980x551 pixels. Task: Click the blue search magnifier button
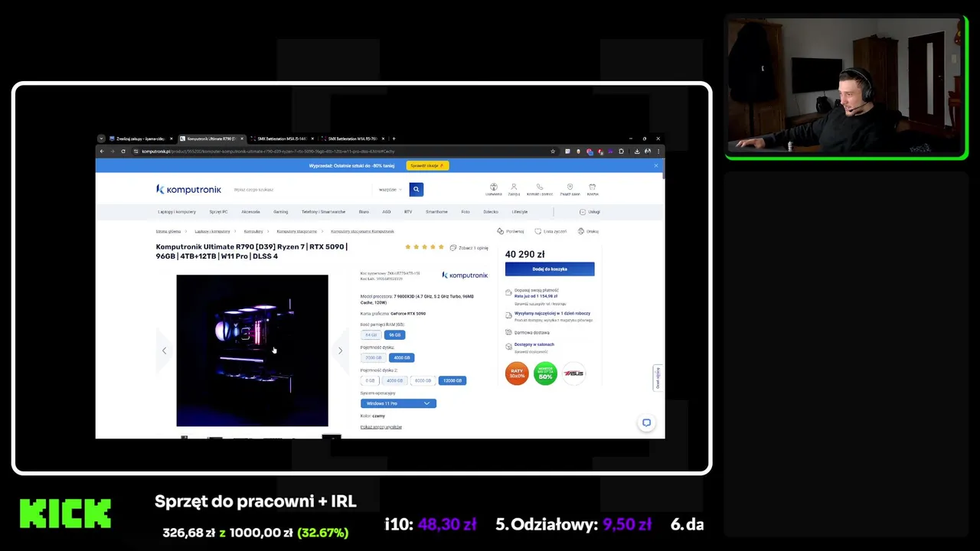[x=416, y=189]
